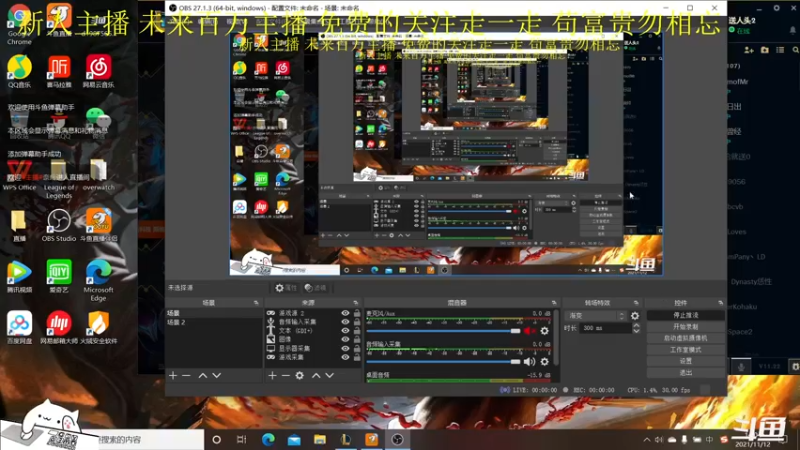Adjust the 音频输入采集 volume slider
The image size is (800, 450).
(x=443, y=362)
